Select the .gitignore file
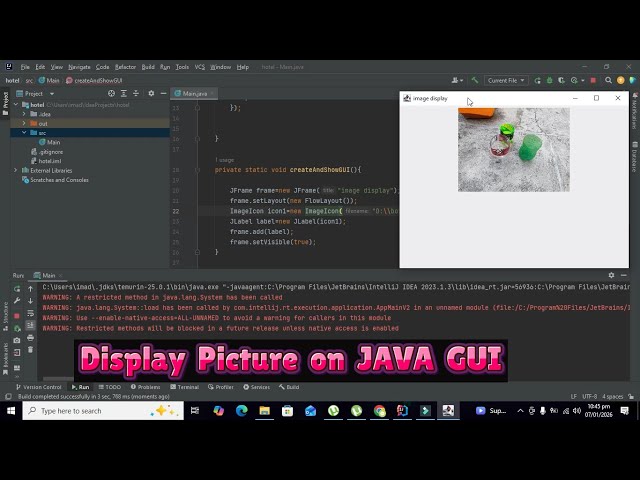This screenshot has width=640, height=480. tap(47, 152)
